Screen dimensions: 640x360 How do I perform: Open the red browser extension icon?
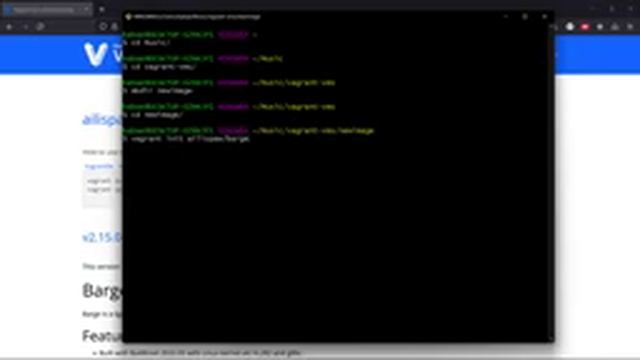coord(585,27)
